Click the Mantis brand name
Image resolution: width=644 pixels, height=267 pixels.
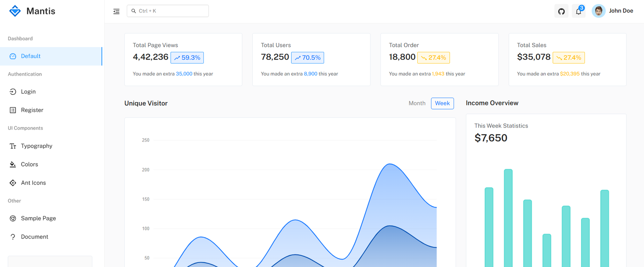(x=41, y=11)
